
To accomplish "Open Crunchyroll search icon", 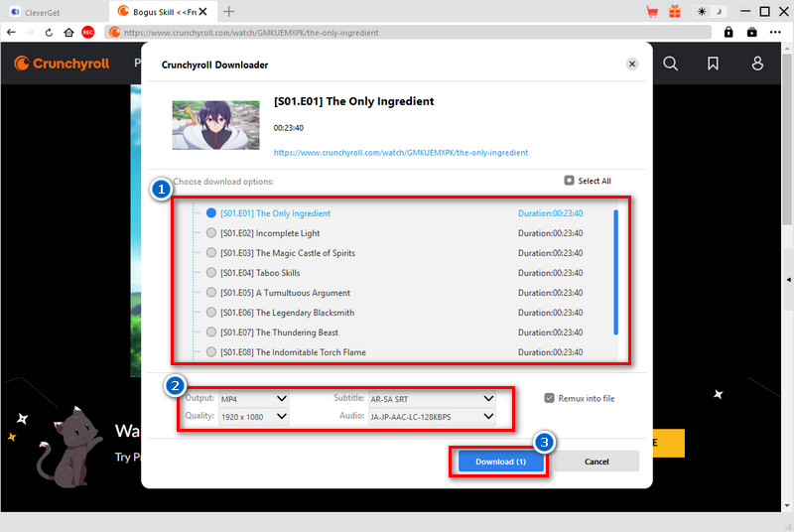I will click(671, 64).
